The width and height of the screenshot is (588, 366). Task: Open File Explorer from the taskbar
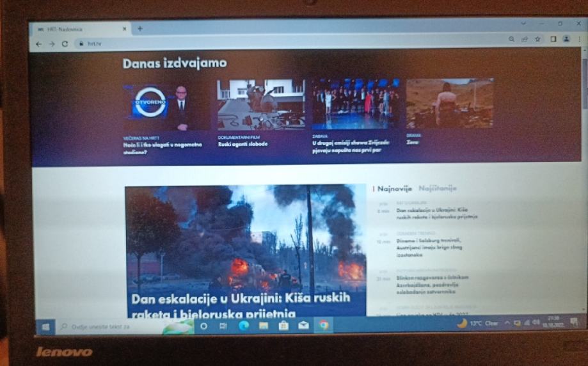click(264, 326)
